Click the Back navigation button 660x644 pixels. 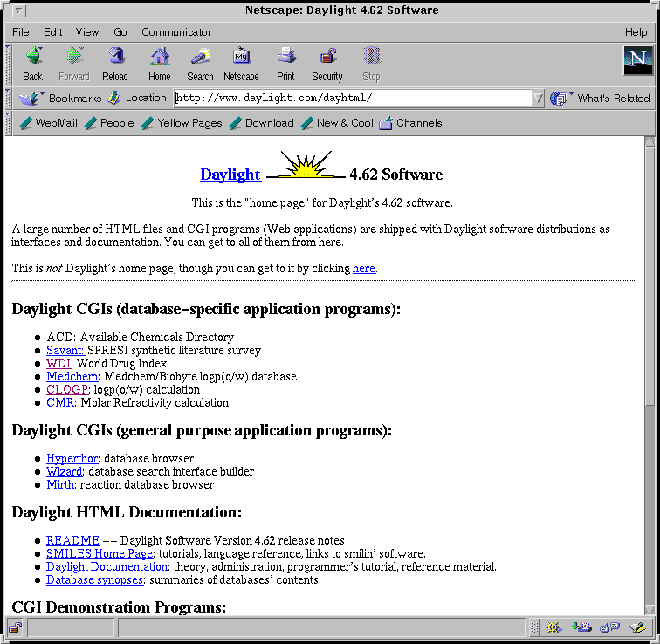[x=33, y=64]
